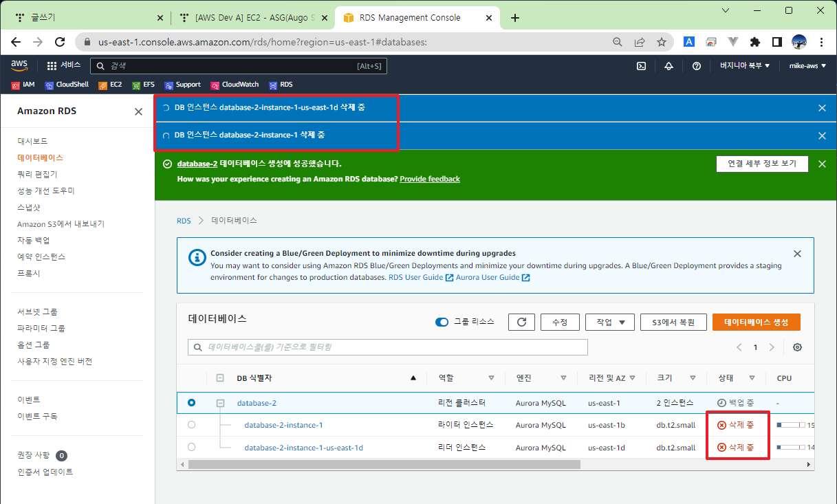Open browser extensions puzzle icon
Screen dimensions: 837x504
point(755,42)
